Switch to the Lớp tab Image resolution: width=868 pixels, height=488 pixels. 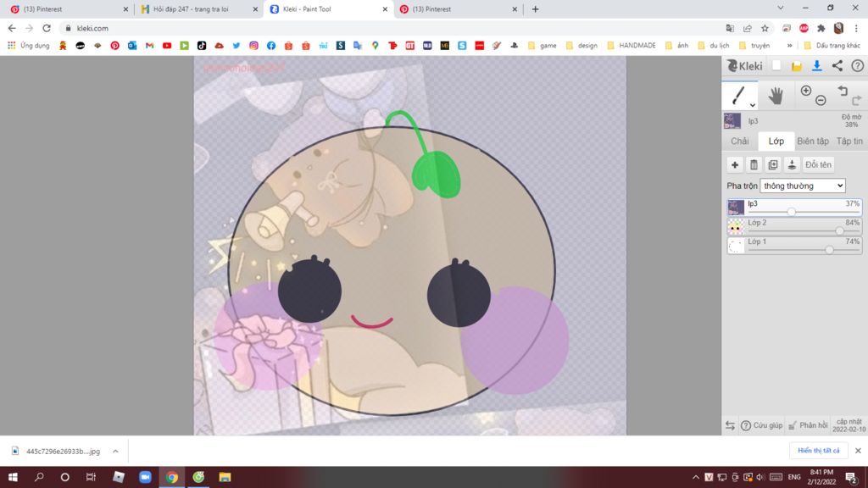(776, 141)
